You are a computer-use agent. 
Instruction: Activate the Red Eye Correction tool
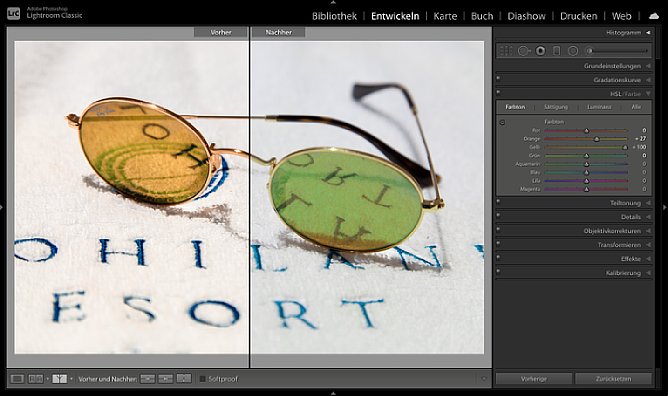click(x=541, y=51)
